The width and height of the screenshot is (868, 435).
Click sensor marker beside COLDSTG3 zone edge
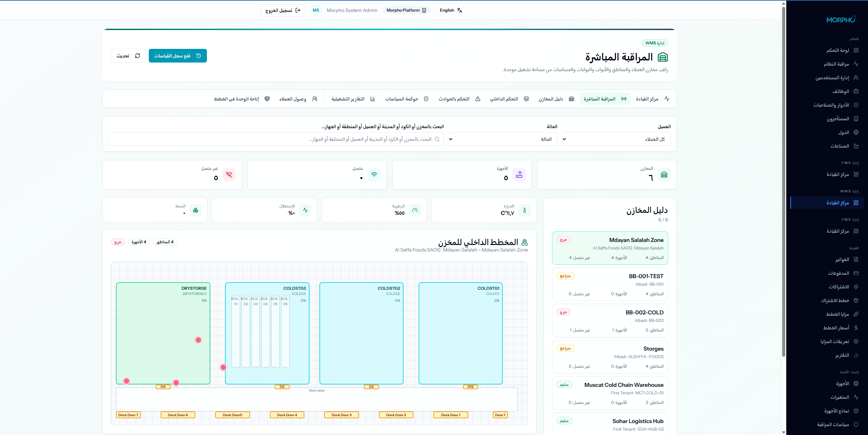tap(223, 367)
